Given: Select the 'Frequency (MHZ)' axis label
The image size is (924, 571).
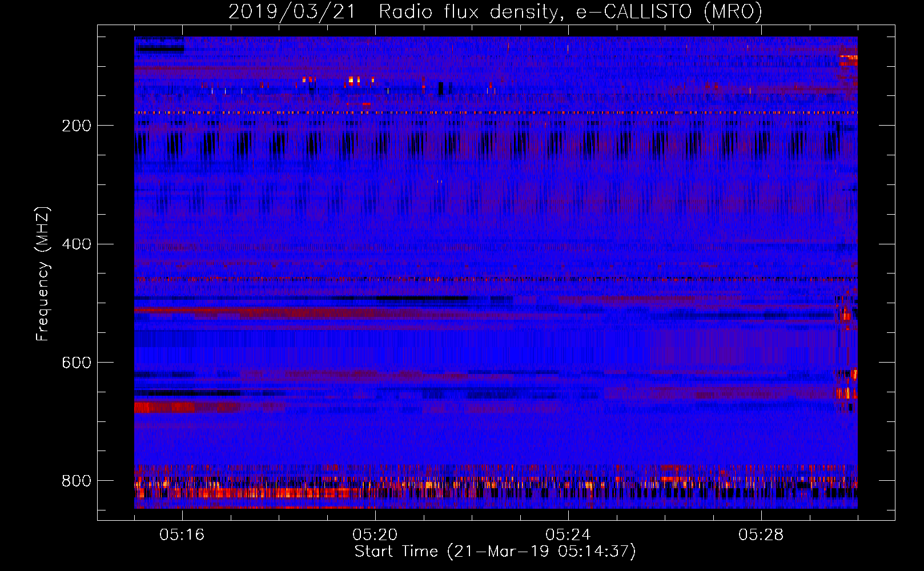Looking at the screenshot, I should pos(43,274).
